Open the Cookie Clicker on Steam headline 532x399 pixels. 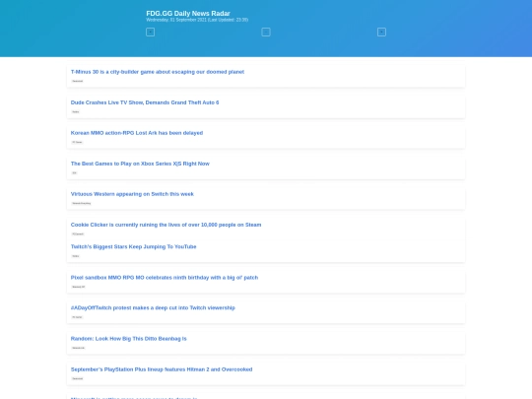click(166, 225)
